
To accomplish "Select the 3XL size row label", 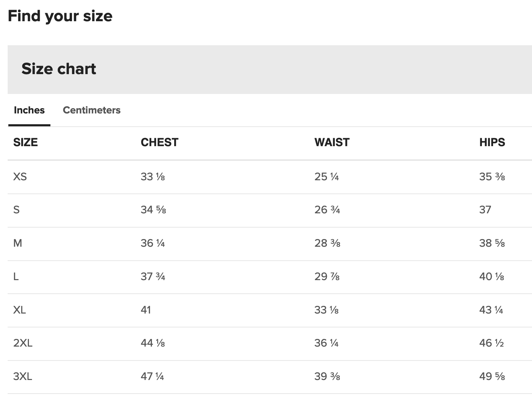I will 23,376.
